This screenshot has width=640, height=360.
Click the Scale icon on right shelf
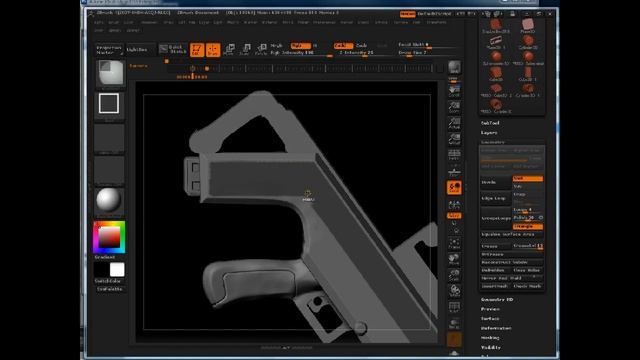click(x=454, y=276)
